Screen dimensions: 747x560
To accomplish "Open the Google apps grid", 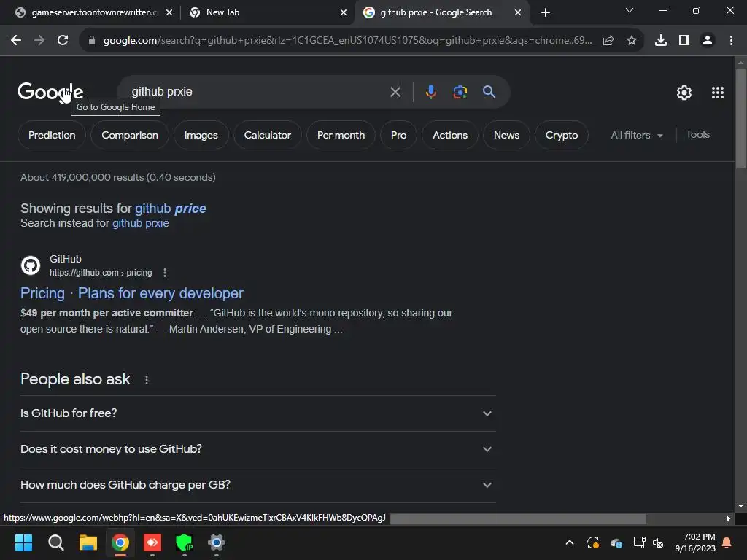I will [718, 93].
